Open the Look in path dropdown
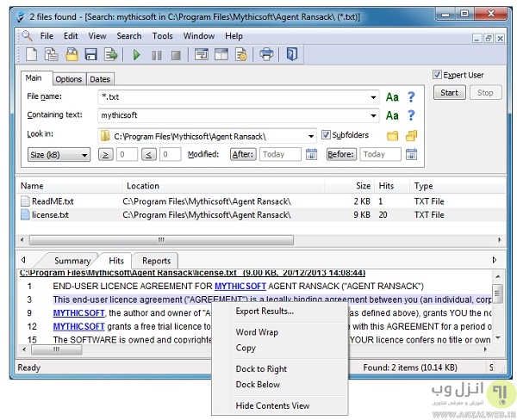Screen dimensions: 517x420 (311, 135)
